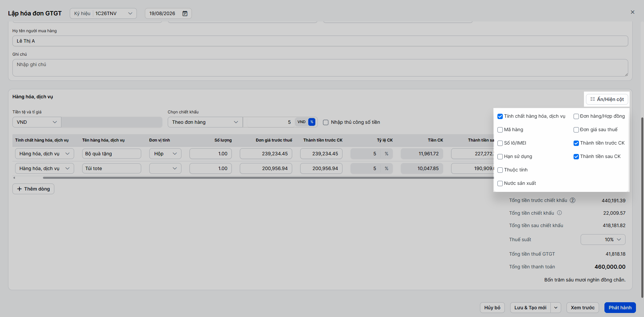Enable the Đơn hàng/Hợp đồng column checkbox
The width and height of the screenshot is (644, 317).
(x=576, y=116)
